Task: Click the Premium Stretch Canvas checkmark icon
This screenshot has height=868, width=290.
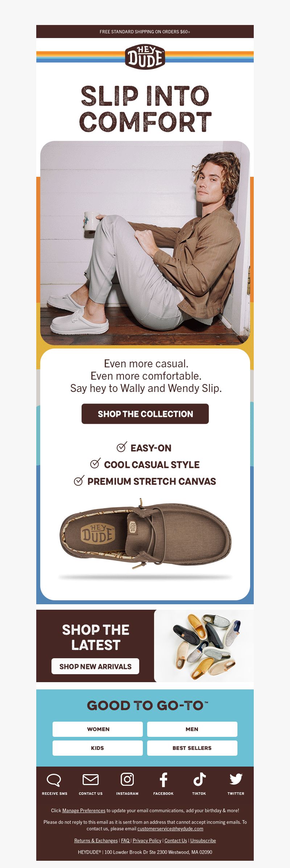Action: (x=79, y=480)
